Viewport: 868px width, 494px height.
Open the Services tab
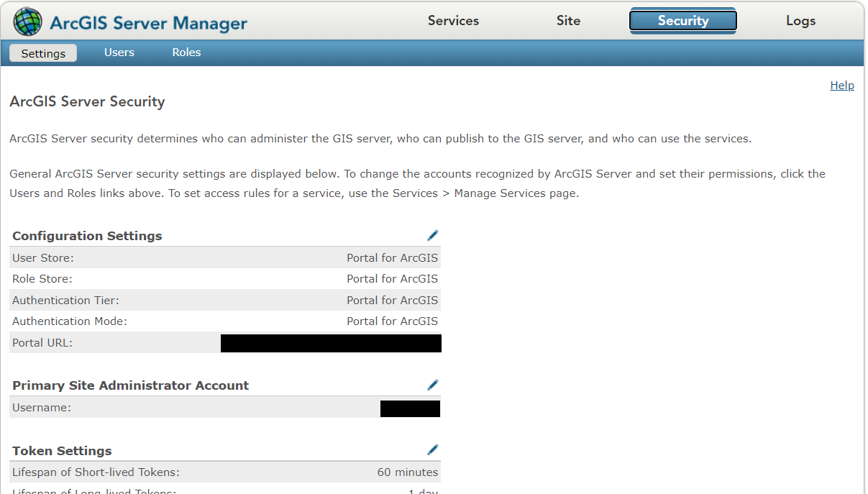pyautogui.click(x=453, y=21)
